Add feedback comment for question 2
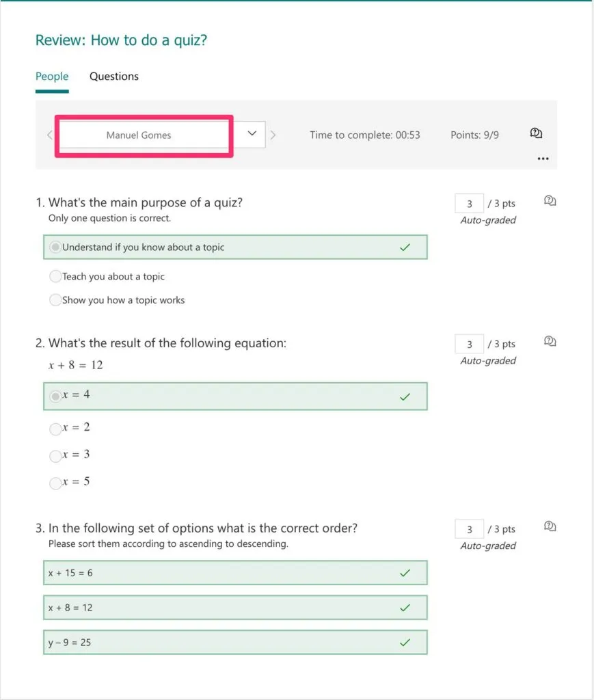Image resolution: width=594 pixels, height=700 pixels. coord(550,341)
